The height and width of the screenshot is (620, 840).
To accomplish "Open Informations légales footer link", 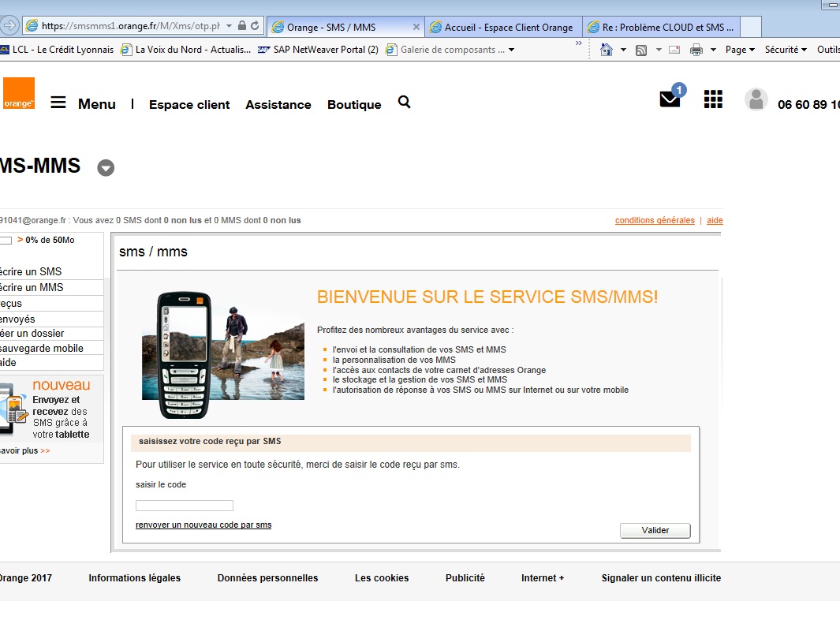I will pos(134,577).
